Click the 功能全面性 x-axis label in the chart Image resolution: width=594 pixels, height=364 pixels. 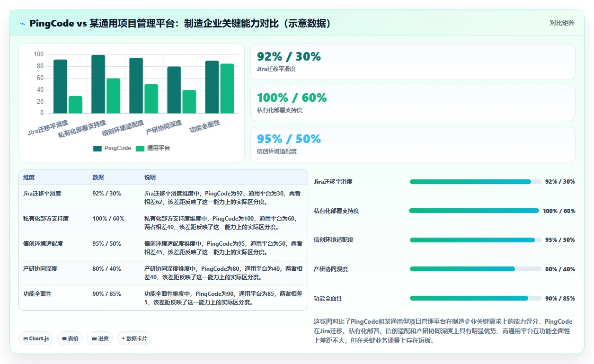coord(204,126)
